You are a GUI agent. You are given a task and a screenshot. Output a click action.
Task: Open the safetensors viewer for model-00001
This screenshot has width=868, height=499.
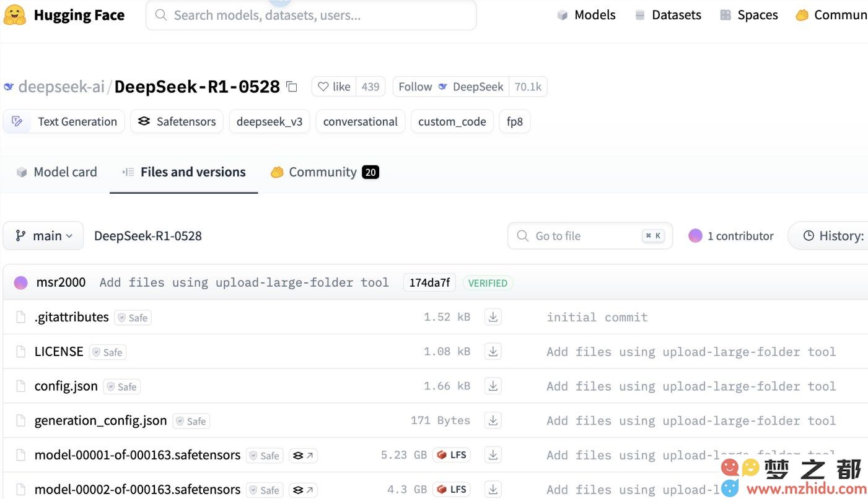click(x=303, y=456)
